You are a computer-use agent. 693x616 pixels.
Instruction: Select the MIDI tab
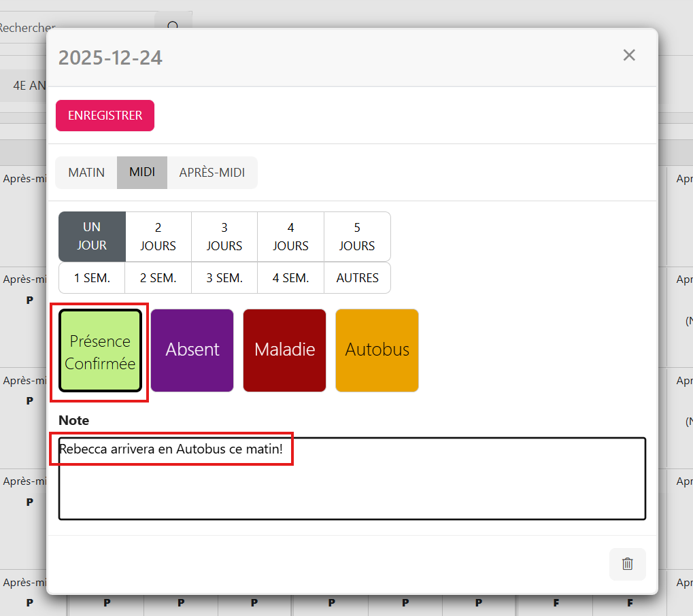pos(142,173)
